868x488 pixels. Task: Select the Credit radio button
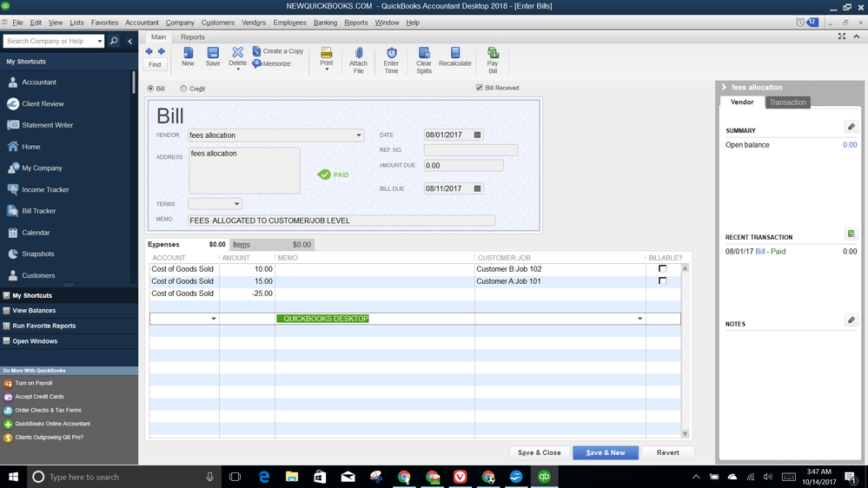tap(183, 89)
